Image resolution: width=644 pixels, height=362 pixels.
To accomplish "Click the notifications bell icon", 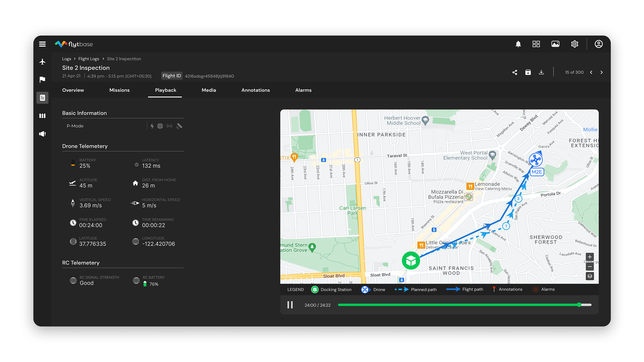I will (x=518, y=44).
